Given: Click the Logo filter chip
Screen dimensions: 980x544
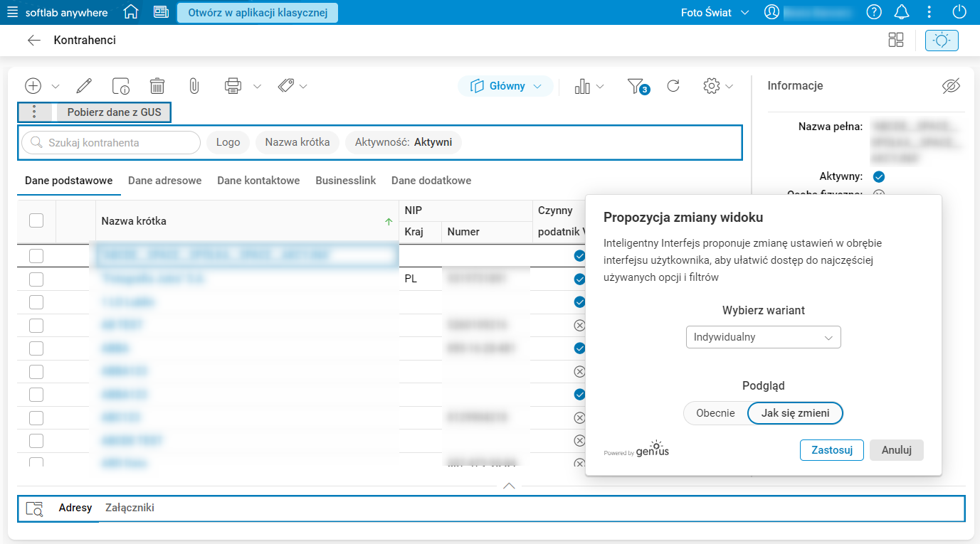Looking at the screenshot, I should (x=228, y=142).
